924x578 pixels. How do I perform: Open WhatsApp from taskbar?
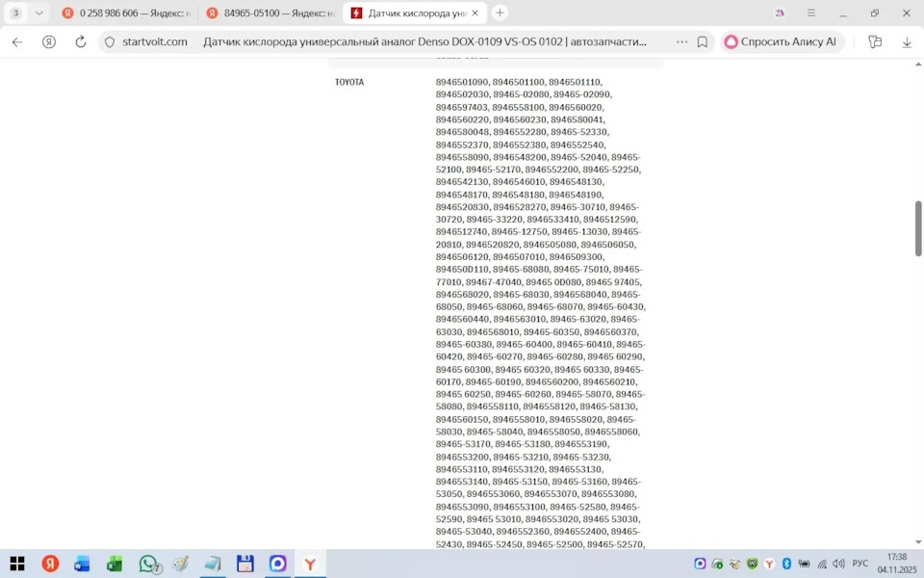(148, 564)
